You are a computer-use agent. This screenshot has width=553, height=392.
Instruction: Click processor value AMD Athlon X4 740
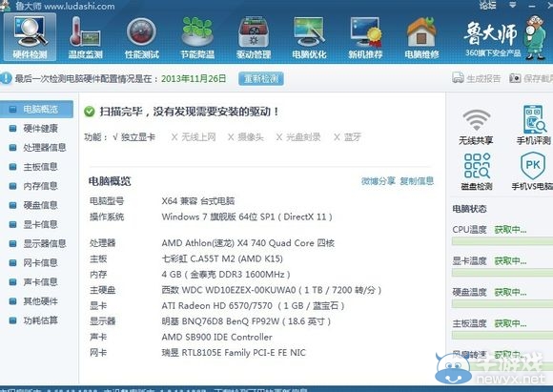248,243
